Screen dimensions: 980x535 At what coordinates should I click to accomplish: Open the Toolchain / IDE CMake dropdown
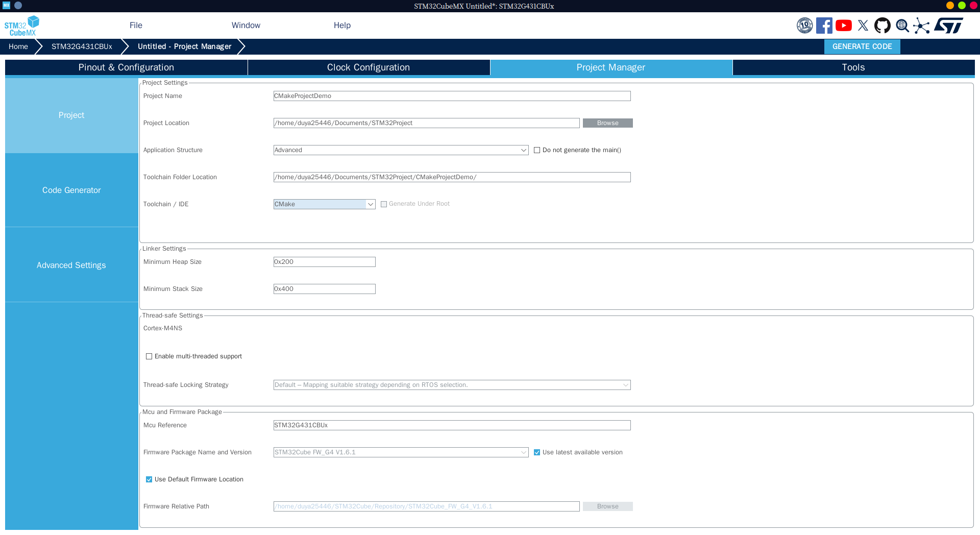(324, 204)
